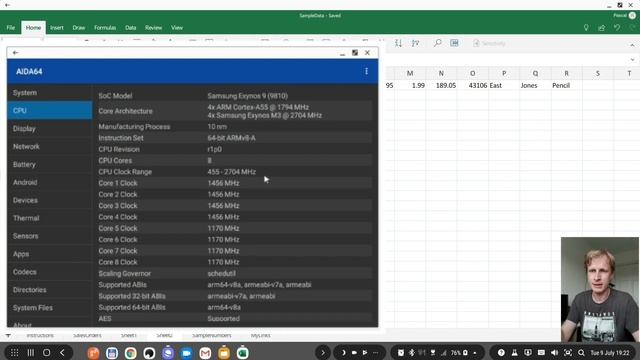Select Excel cell containing 189.05
Viewport: 640px width, 360px height.
point(441,85)
